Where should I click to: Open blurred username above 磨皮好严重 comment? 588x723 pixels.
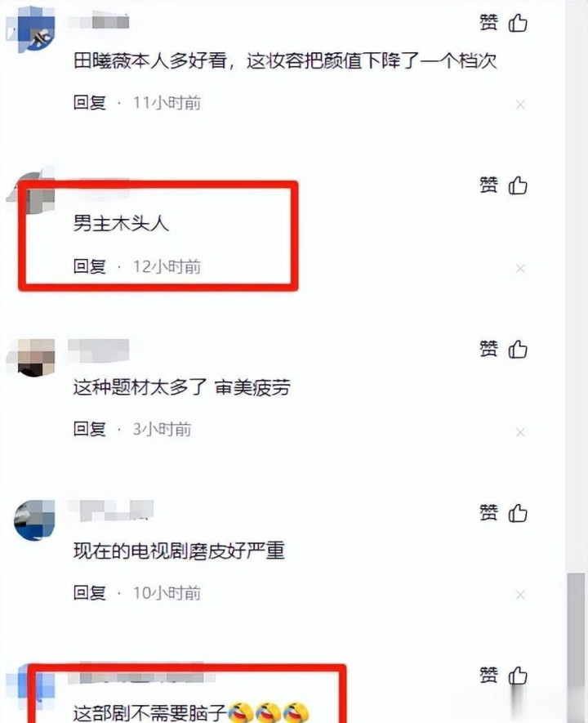coord(110,511)
